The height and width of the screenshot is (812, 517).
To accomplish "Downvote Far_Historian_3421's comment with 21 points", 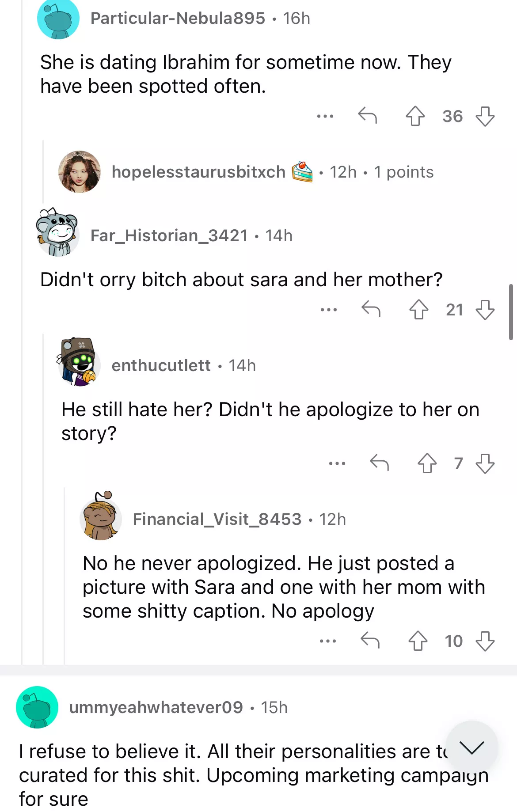I will click(485, 310).
